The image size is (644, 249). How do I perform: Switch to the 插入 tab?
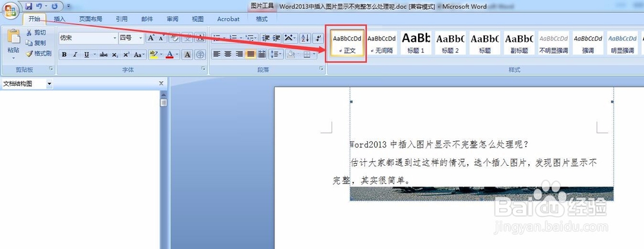tap(59, 19)
